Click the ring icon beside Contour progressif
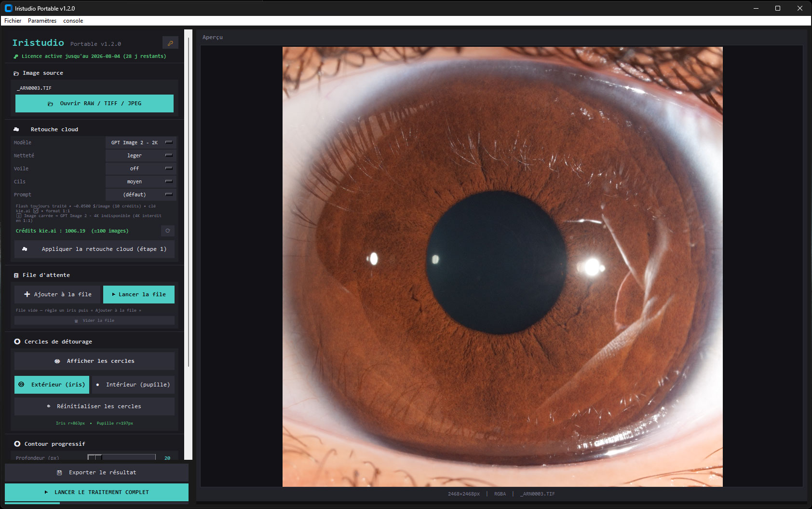812x509 pixels. (x=17, y=444)
